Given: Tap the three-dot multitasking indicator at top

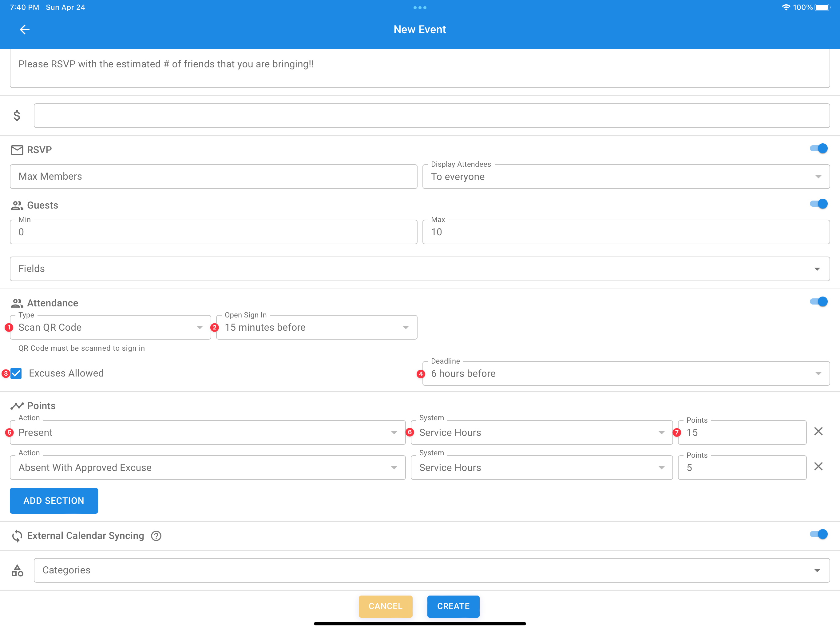Looking at the screenshot, I should tap(420, 8).
